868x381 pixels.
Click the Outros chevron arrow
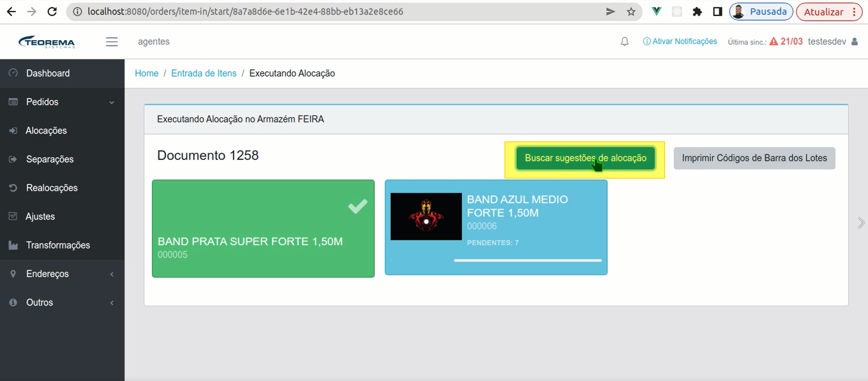pos(112,303)
